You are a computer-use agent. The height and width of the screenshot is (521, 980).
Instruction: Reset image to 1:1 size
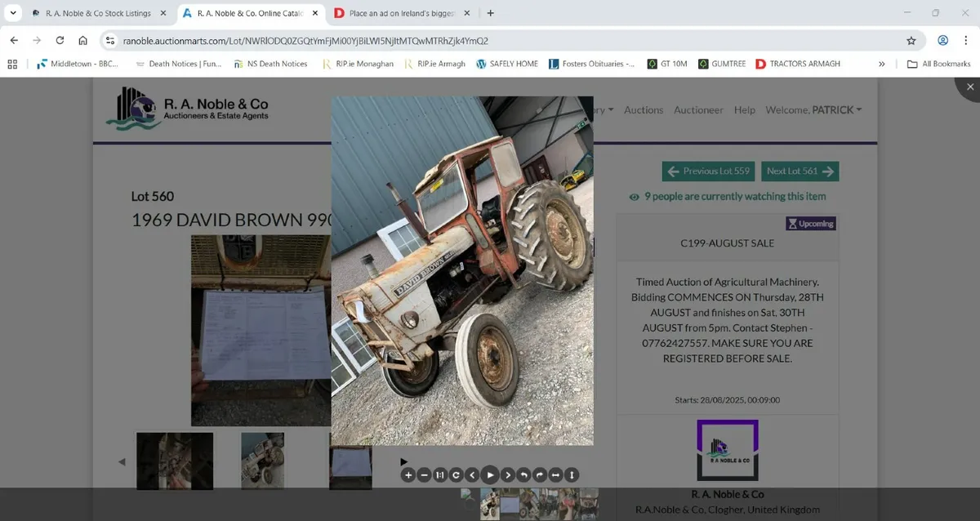[x=440, y=475]
